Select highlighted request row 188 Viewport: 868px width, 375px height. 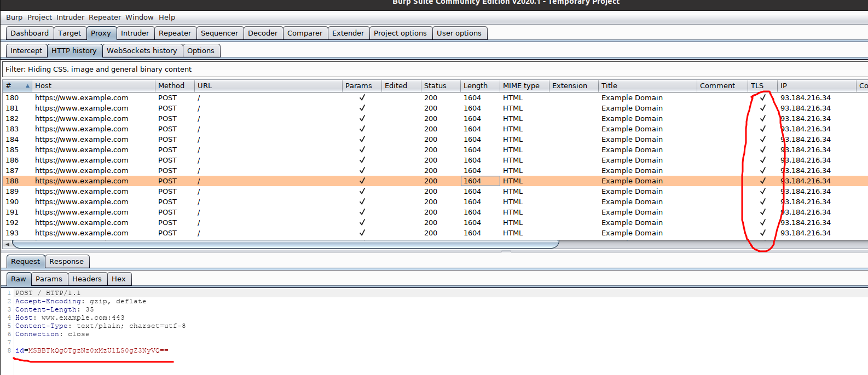point(435,181)
